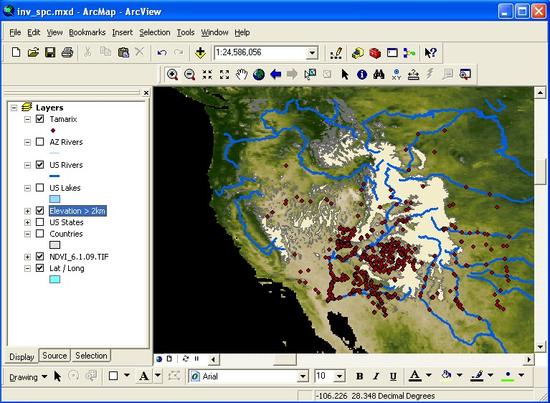Open the Bookmarks menu

pos(87,32)
